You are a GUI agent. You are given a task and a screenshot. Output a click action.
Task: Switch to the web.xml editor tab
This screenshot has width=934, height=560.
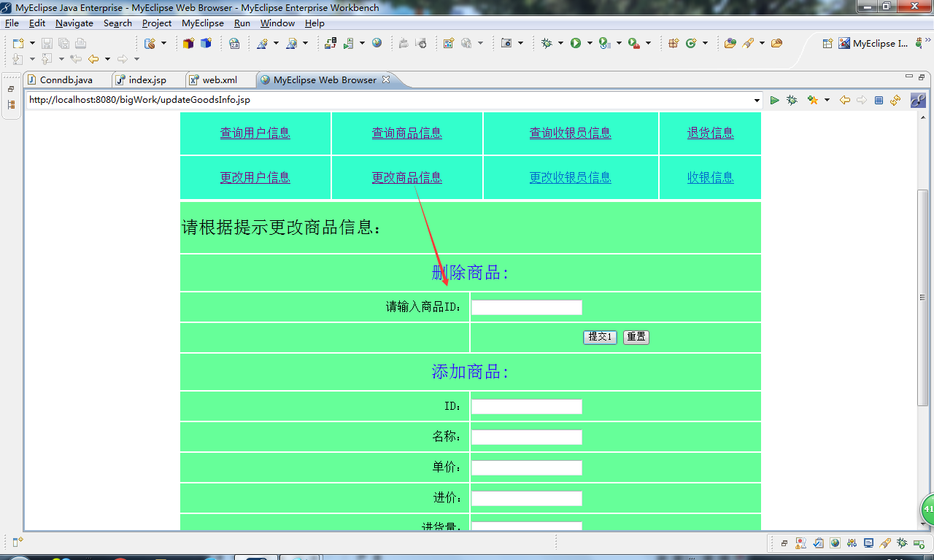click(x=220, y=80)
